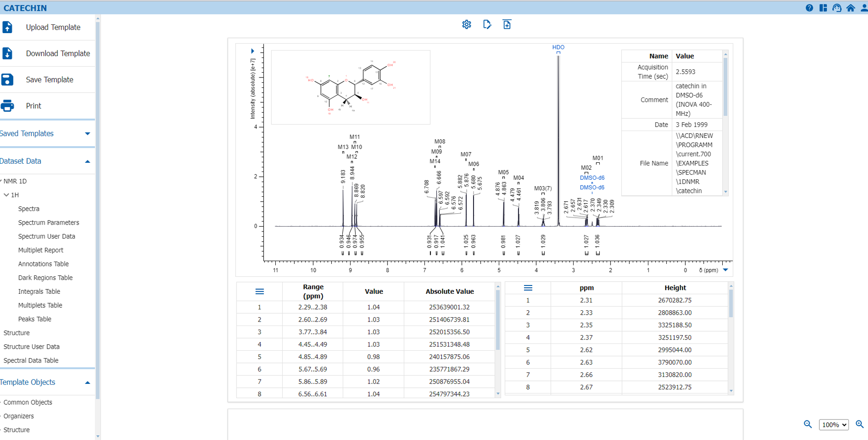Click the Print icon in the sidebar

(7, 105)
